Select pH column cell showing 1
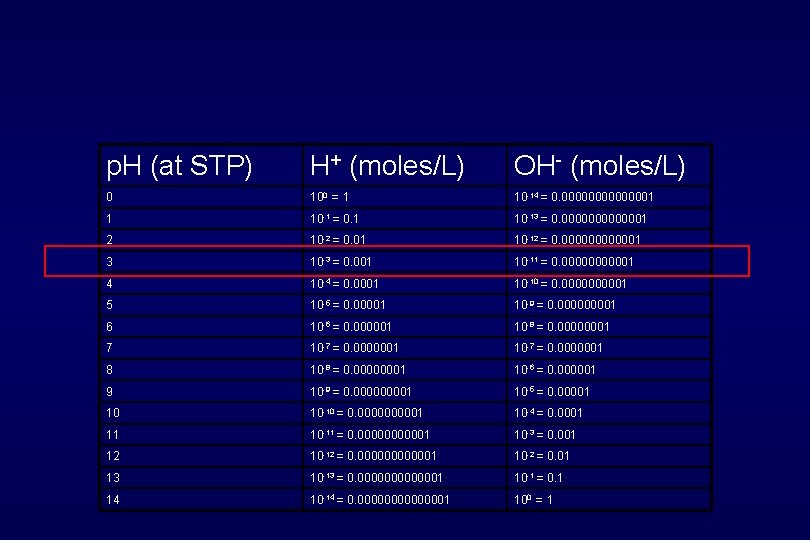 coord(109,219)
